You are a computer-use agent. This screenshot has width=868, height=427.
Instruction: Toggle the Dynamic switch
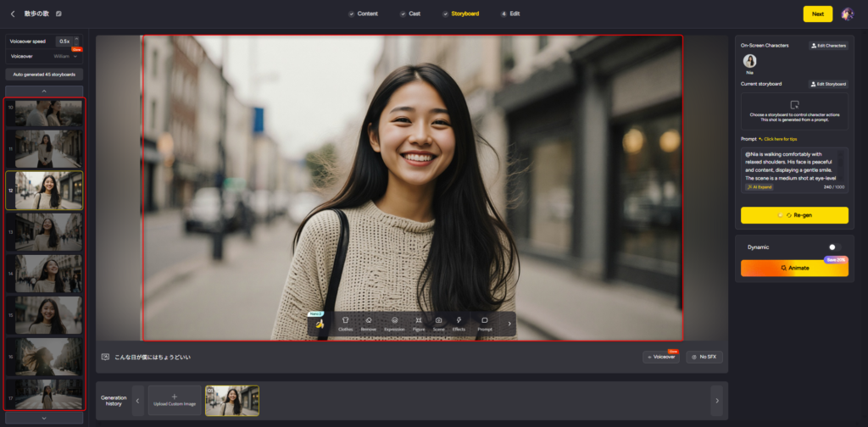click(x=836, y=247)
